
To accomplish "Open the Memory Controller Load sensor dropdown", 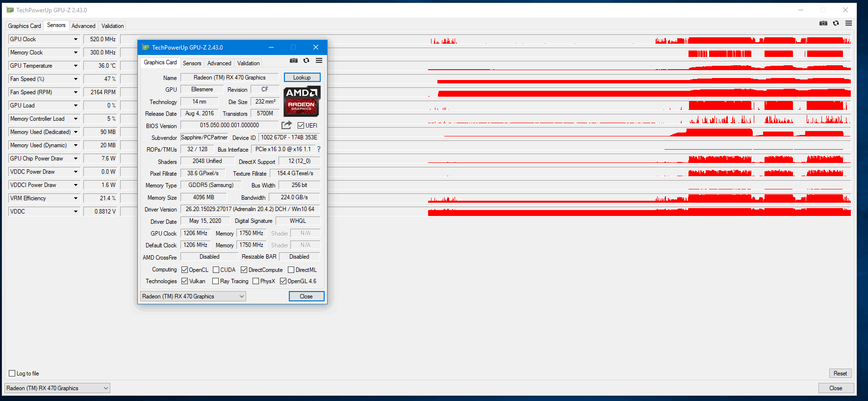I will [76, 119].
